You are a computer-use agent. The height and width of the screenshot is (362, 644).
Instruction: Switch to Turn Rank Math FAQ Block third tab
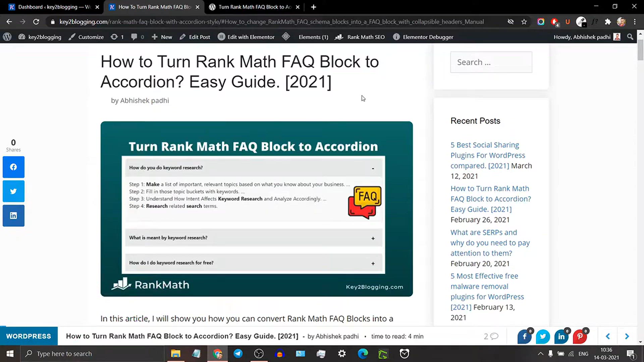point(254,7)
